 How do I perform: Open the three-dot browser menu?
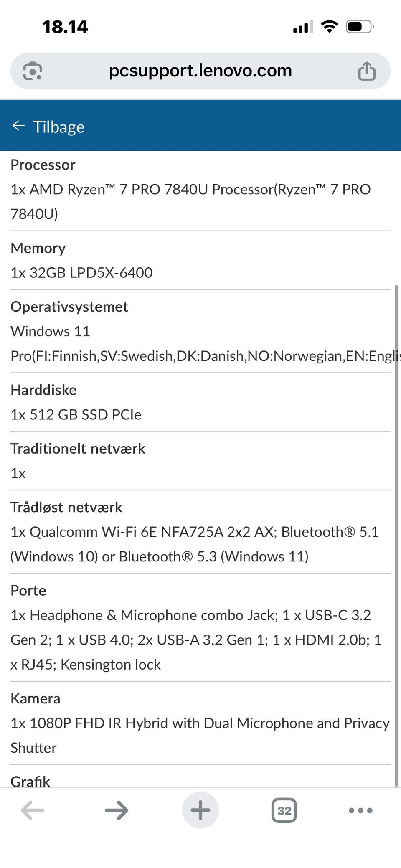pos(360,810)
